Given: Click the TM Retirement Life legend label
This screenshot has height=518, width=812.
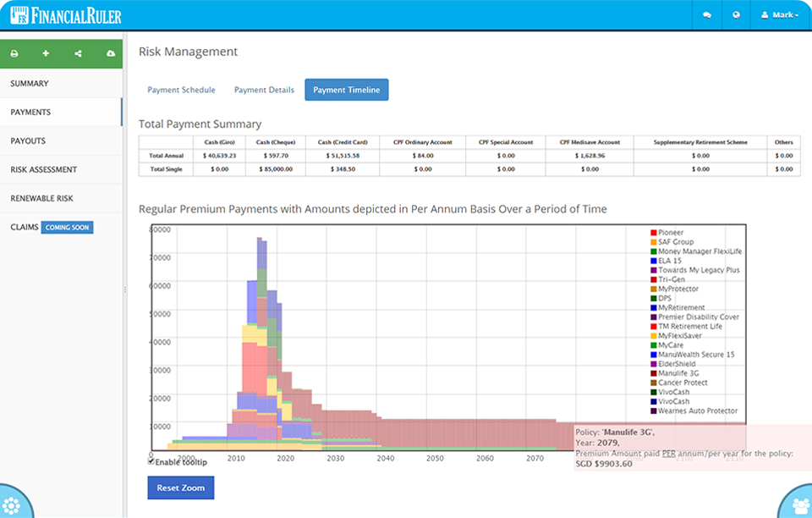Looking at the screenshot, I should point(690,327).
